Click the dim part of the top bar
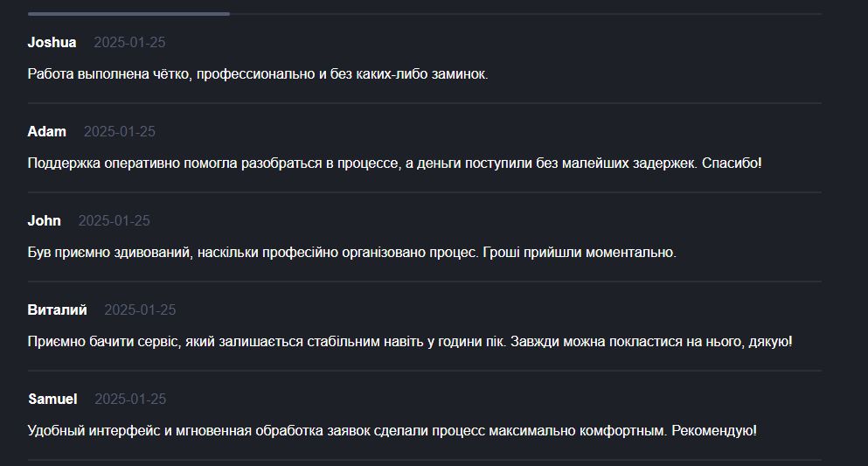868x466 pixels. (x=524, y=14)
